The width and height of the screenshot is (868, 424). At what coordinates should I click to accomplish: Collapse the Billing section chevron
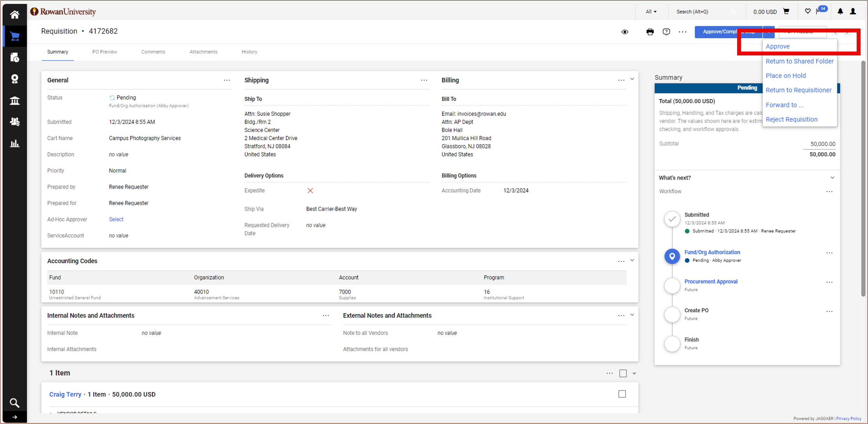(632, 79)
